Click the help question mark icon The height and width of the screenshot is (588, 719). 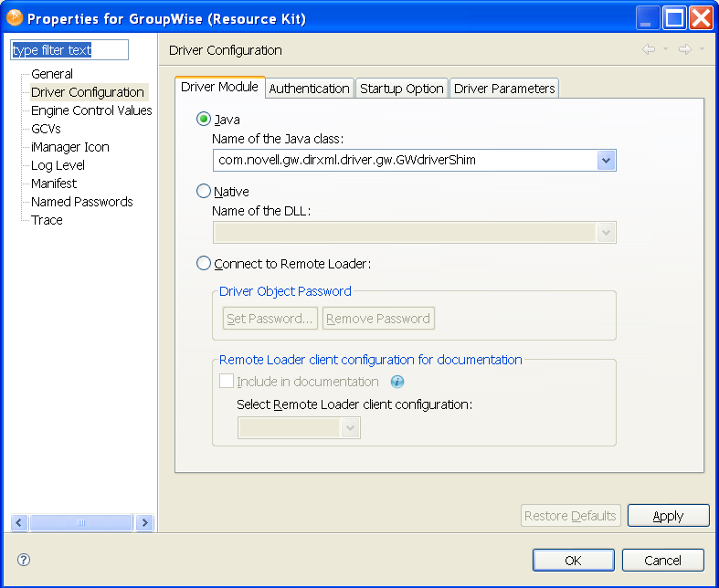click(x=24, y=560)
